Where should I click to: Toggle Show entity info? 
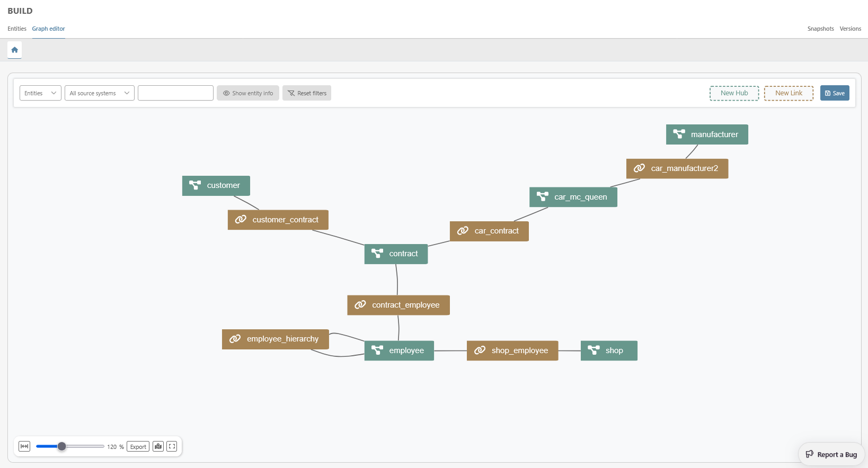tap(247, 93)
